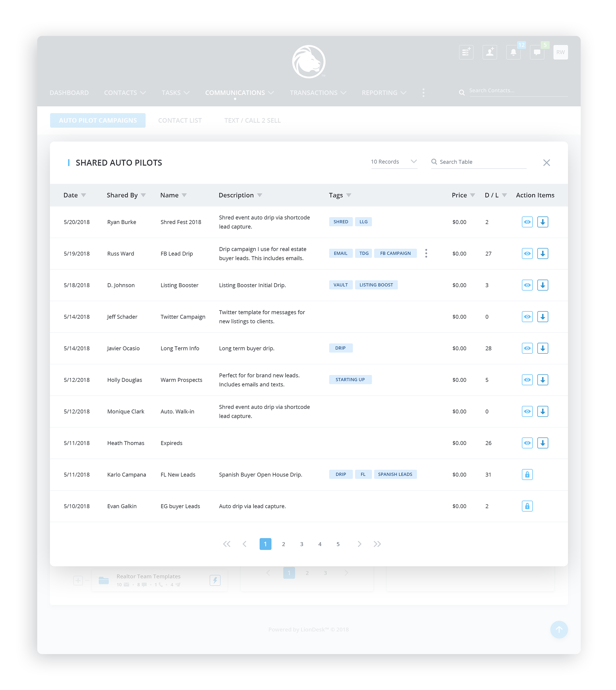
Task: Preview Warm Prospects with eye icon
Action: coord(527,380)
